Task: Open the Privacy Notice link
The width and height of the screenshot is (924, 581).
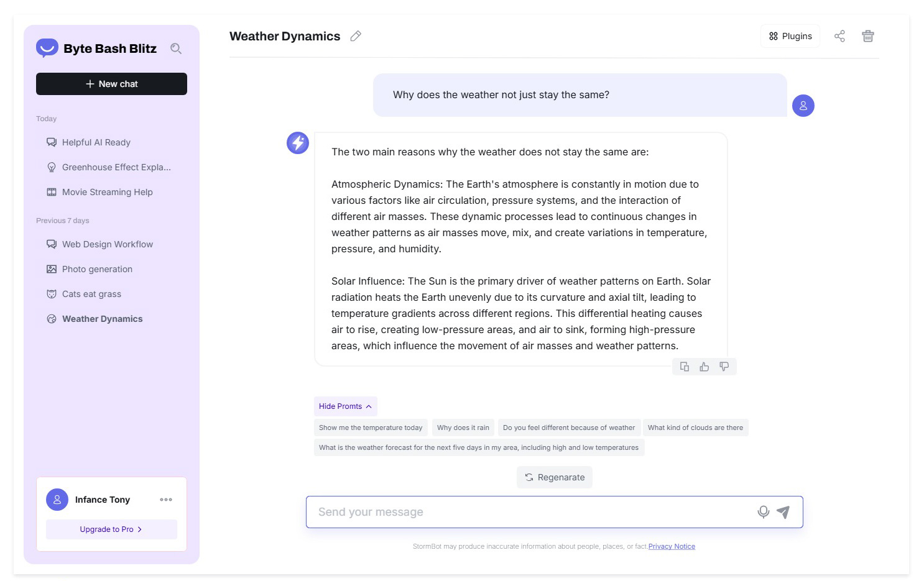Action: tap(672, 547)
